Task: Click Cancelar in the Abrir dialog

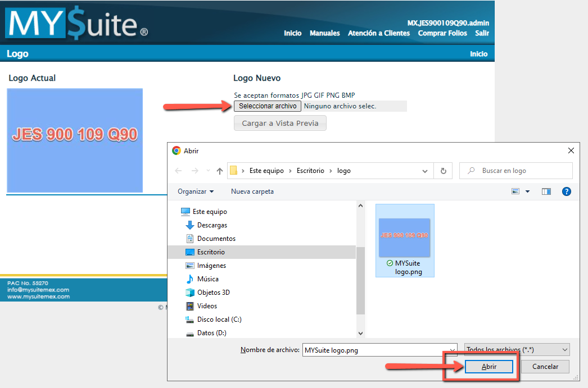Action: [545, 367]
